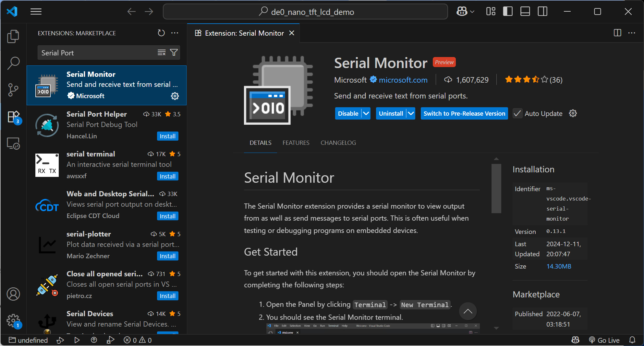This screenshot has width=644, height=346.
Task: Toggle the Auto Update checkbox
Action: point(517,114)
